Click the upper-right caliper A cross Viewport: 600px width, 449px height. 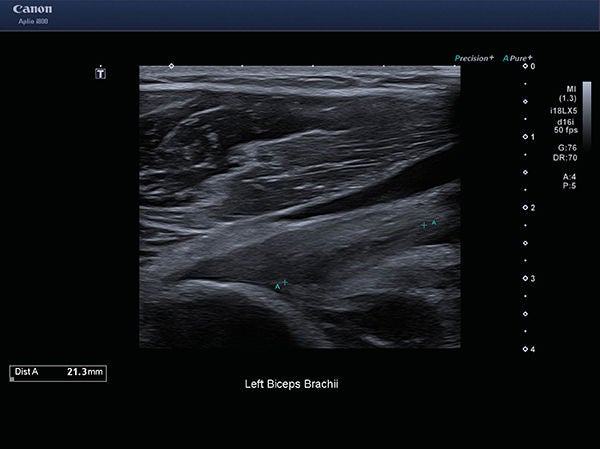point(424,225)
